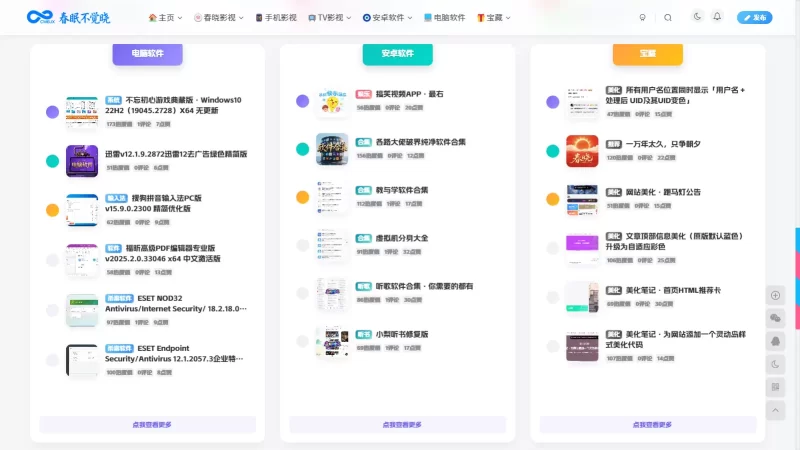Click thumbnail of 文章顶部信息美化 post
The width and height of the screenshot is (800, 450).
tap(582, 248)
